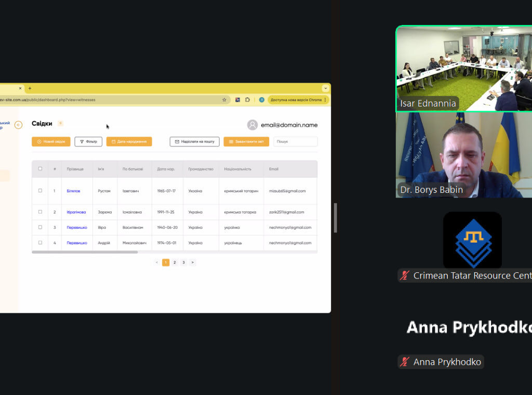The height and width of the screenshot is (395, 532).
Task: Click the Chrome profile avatar icon
Action: (x=262, y=100)
